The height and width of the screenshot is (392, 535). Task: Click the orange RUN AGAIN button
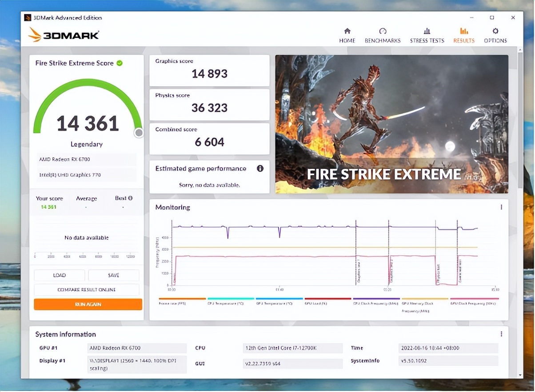tap(88, 304)
